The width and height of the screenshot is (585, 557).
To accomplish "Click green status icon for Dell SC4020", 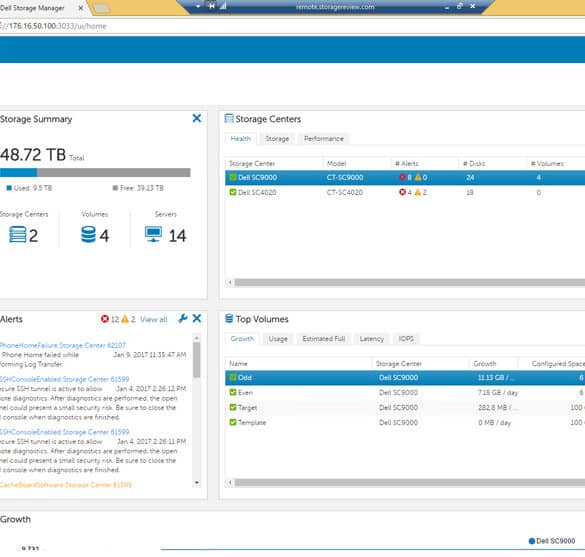I will [233, 192].
